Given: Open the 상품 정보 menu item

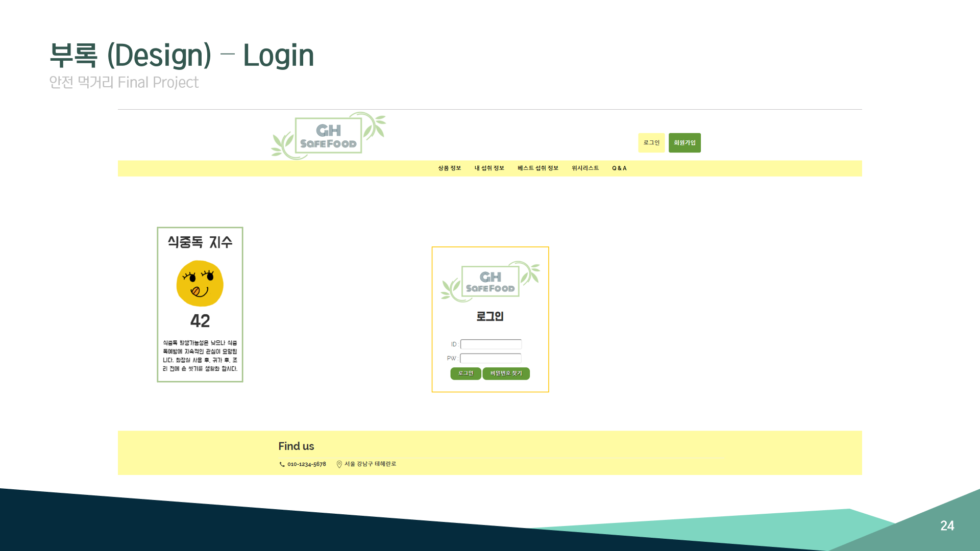Looking at the screenshot, I should 449,168.
